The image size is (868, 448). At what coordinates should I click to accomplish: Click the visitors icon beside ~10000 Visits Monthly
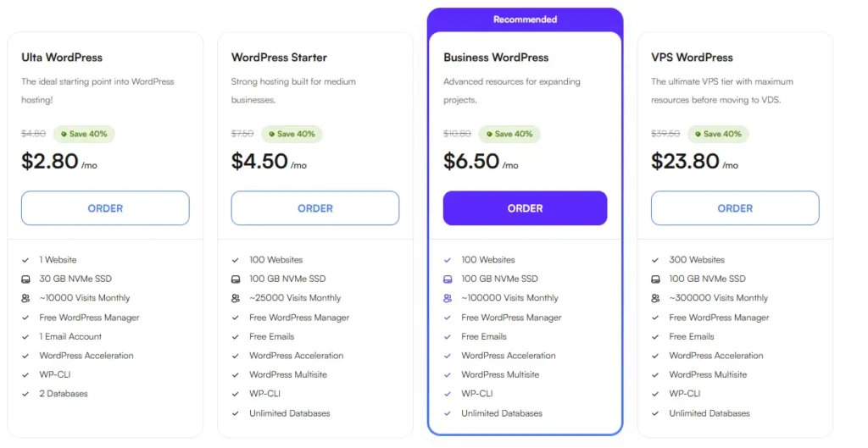click(x=25, y=298)
